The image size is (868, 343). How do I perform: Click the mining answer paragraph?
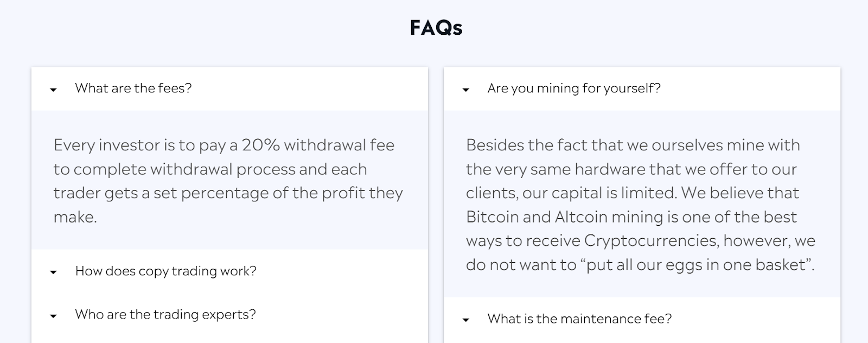[640, 205]
